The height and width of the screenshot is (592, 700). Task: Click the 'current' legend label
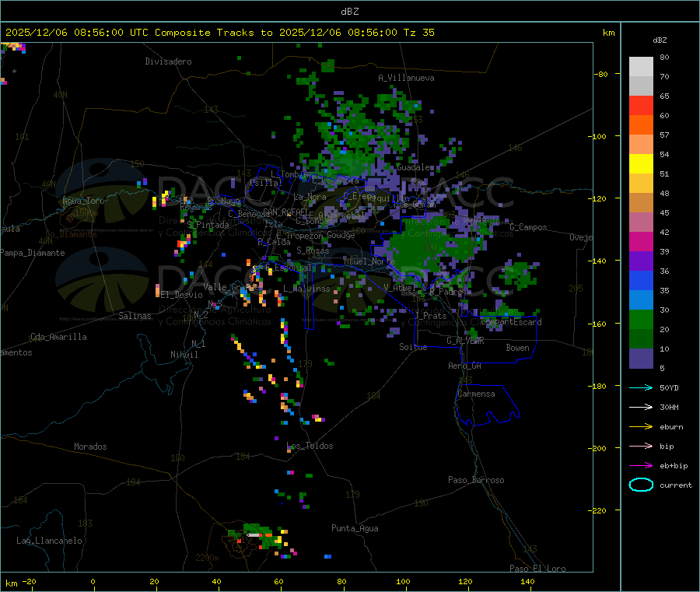pyautogui.click(x=676, y=485)
